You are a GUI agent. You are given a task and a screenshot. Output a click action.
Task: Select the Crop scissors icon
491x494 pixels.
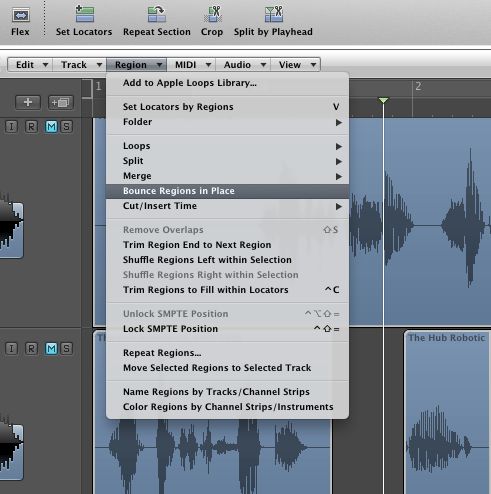213,14
